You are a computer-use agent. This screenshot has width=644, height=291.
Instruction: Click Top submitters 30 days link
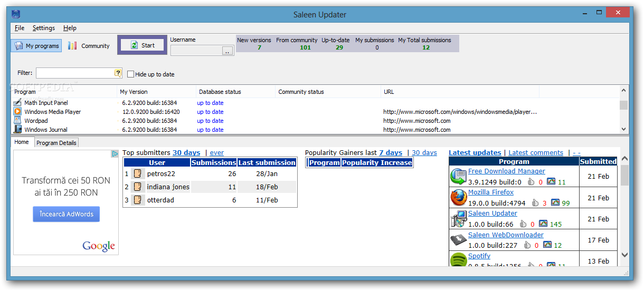(x=186, y=153)
